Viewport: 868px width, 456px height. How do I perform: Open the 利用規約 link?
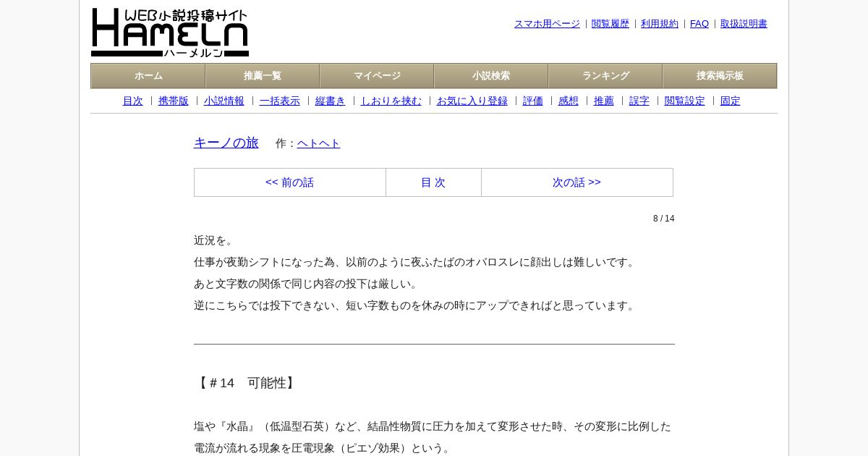[x=660, y=24]
